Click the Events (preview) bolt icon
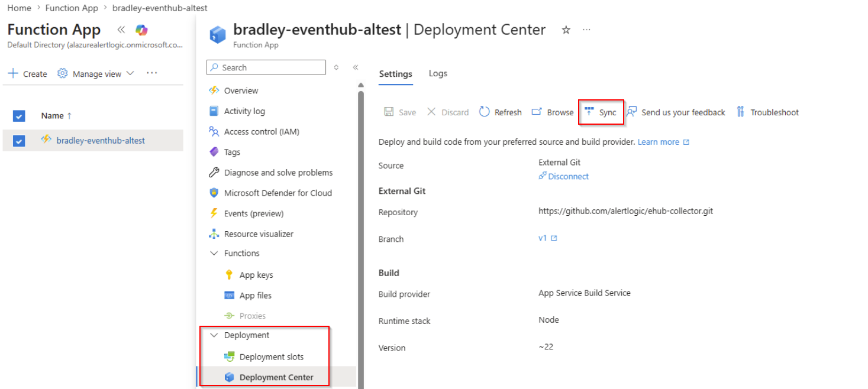This screenshot has width=868, height=389. 214,213
